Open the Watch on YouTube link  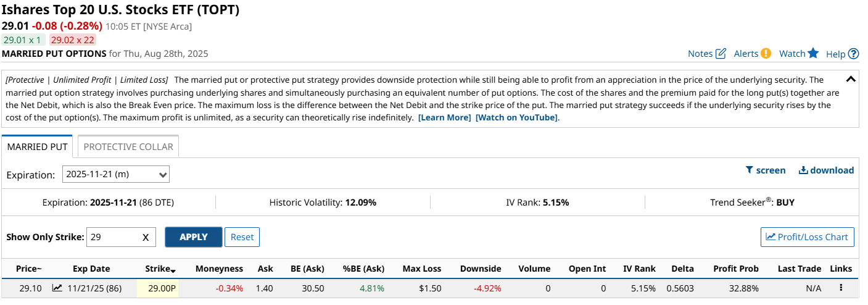[517, 117]
